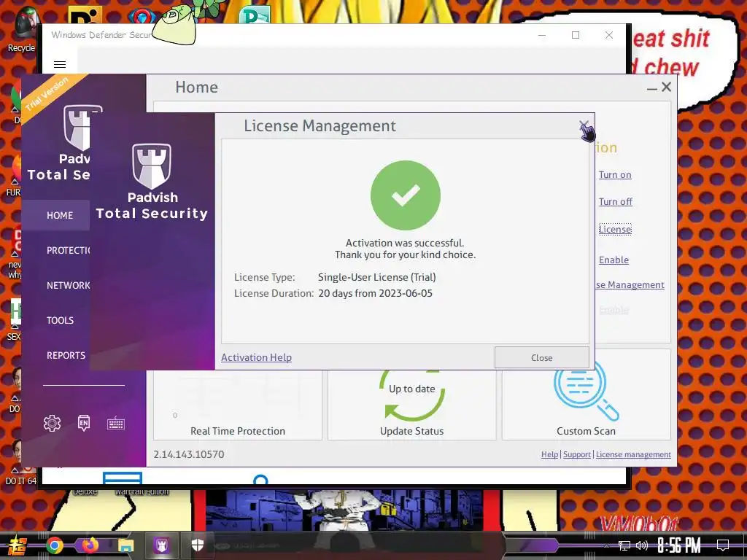The height and width of the screenshot is (560, 747).
Task: Open the virtual keyboard icon
Action: point(116,423)
